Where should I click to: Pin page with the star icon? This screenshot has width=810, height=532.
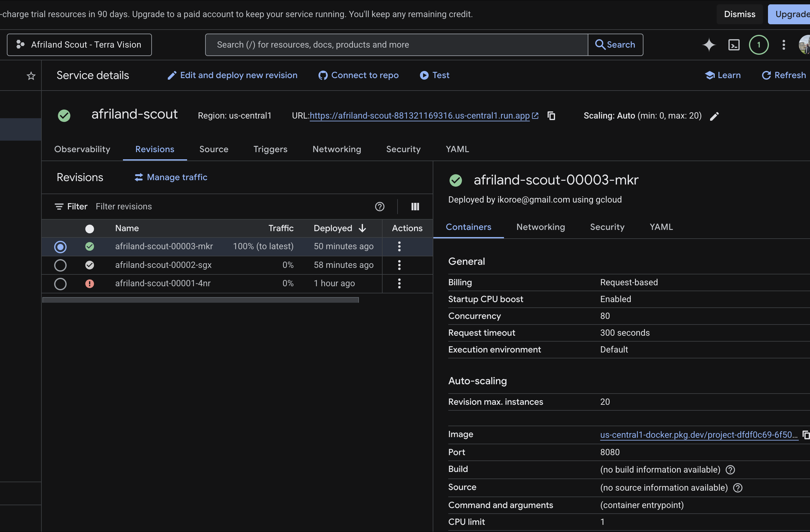(x=31, y=76)
